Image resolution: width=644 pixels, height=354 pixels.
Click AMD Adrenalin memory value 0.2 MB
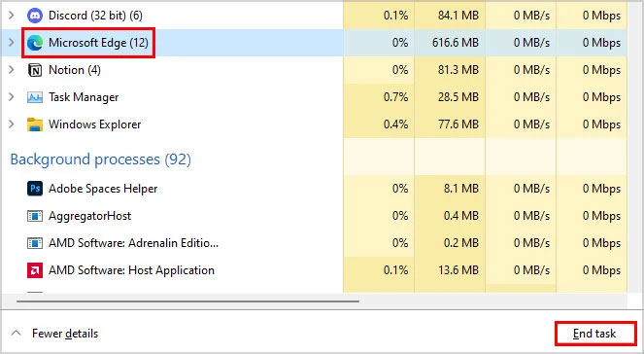pos(461,243)
